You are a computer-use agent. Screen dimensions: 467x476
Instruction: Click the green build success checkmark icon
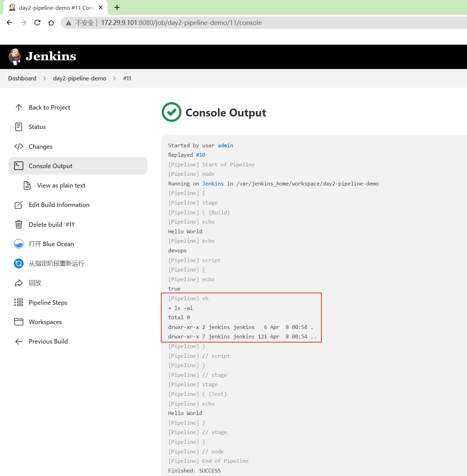click(x=172, y=112)
